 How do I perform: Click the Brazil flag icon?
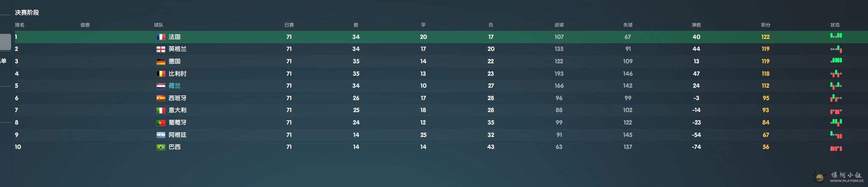tap(161, 147)
